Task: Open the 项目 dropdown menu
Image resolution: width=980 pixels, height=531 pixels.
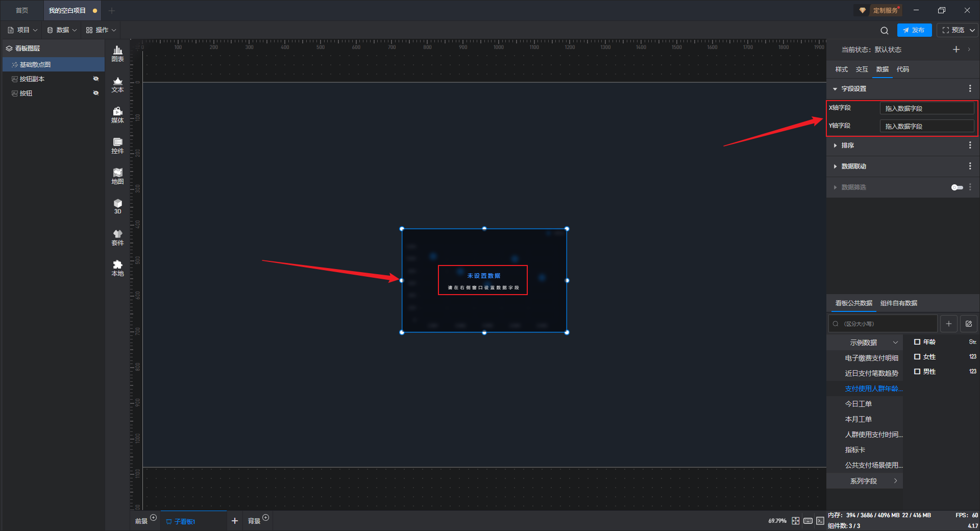Action: click(23, 30)
